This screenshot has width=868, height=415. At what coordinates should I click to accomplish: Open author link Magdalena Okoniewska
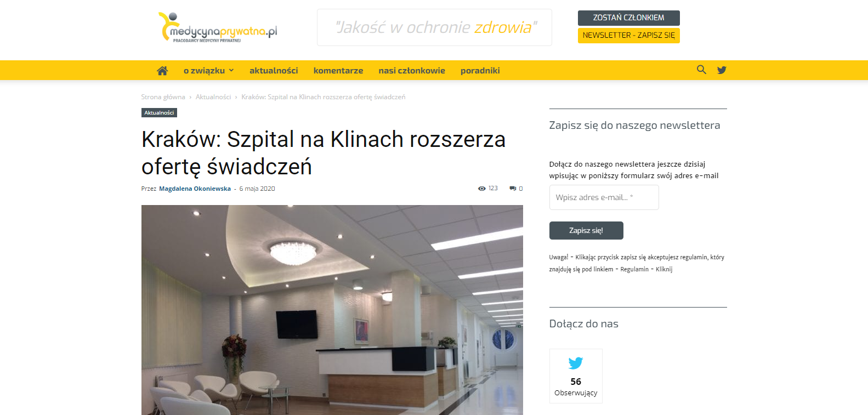(195, 189)
